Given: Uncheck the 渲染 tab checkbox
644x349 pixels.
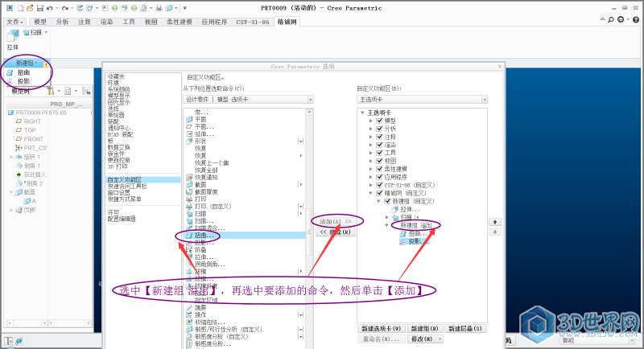Looking at the screenshot, I should [x=379, y=146].
